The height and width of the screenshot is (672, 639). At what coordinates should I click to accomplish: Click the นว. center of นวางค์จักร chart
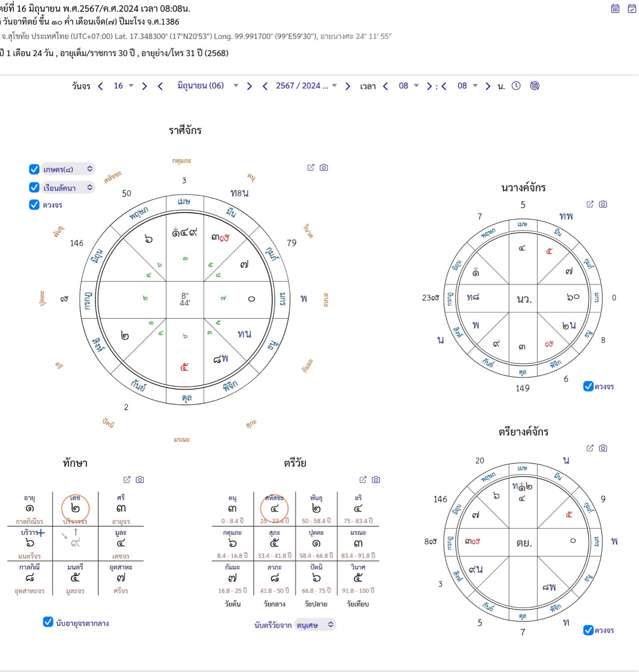[523, 299]
